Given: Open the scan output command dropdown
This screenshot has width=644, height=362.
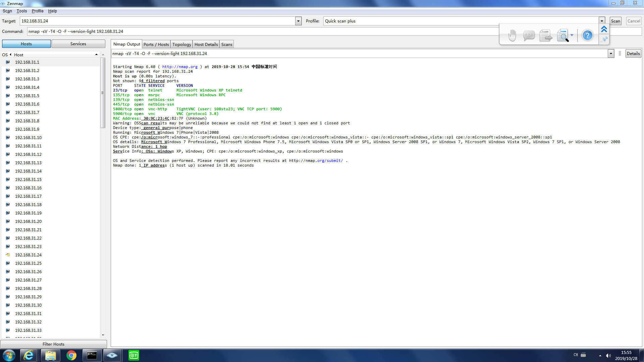Looking at the screenshot, I should tap(611, 54).
